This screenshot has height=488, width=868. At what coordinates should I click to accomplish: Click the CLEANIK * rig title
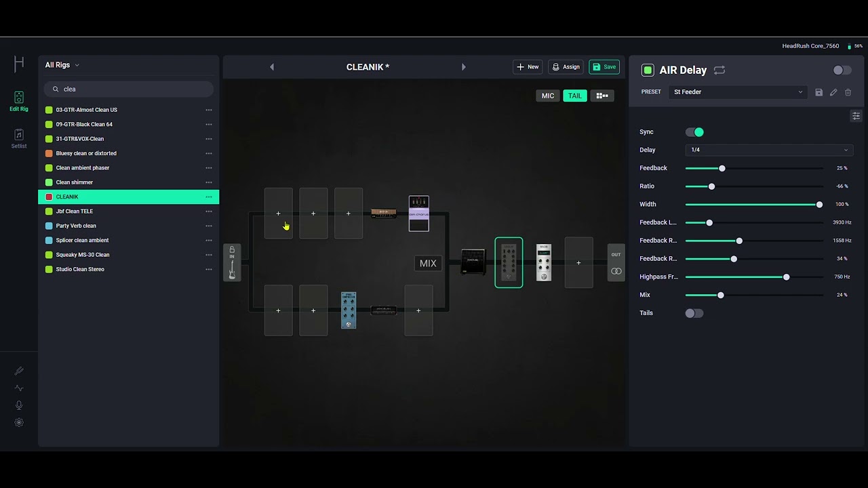click(x=368, y=67)
